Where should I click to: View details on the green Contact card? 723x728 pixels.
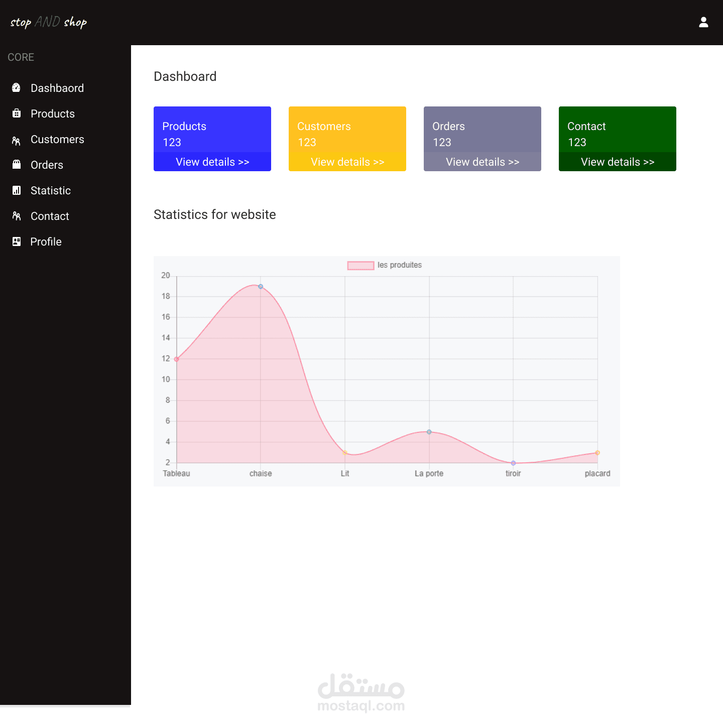click(618, 162)
